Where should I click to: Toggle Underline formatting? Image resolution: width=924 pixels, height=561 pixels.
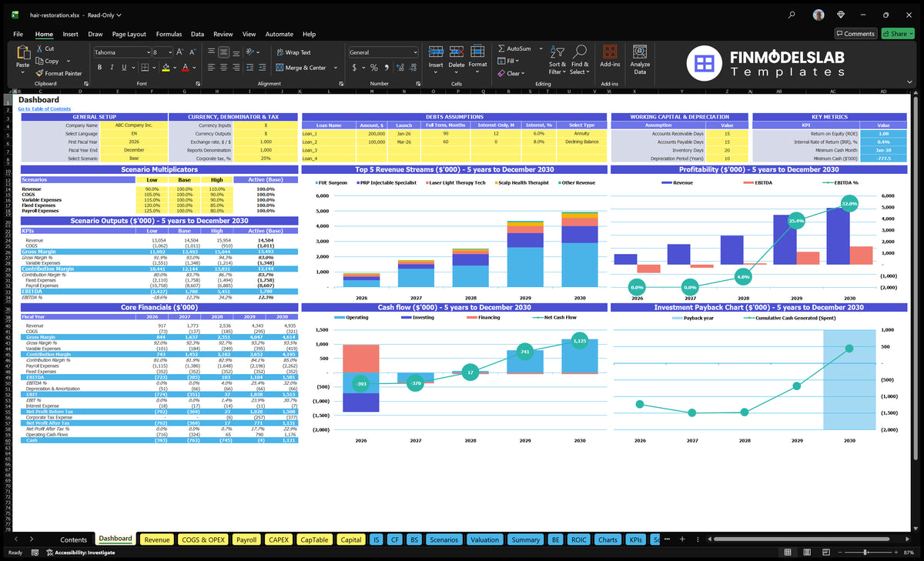(123, 68)
